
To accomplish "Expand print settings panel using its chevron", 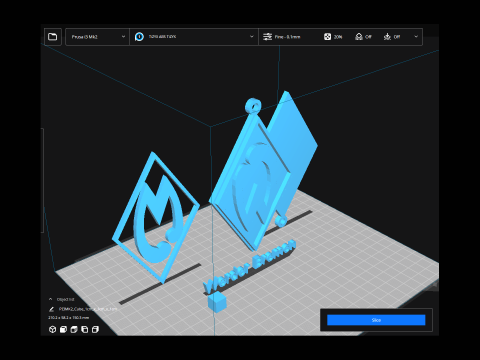I will pos(416,37).
